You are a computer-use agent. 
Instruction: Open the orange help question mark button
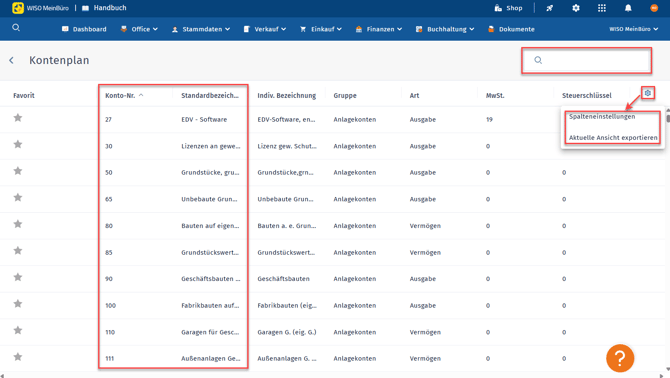(x=620, y=358)
